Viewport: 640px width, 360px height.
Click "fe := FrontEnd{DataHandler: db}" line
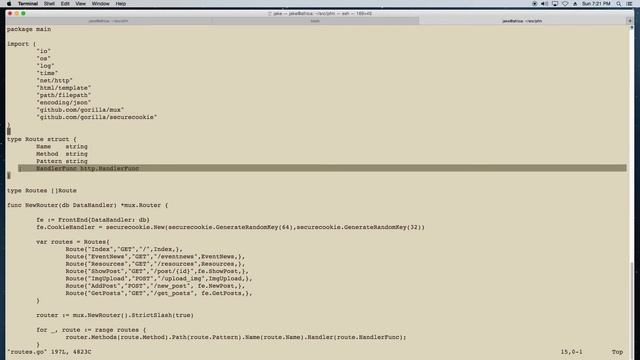coord(93,220)
